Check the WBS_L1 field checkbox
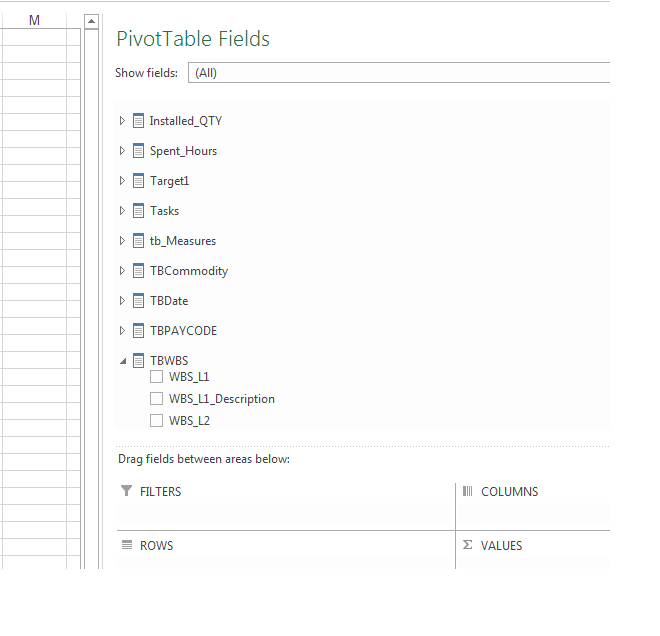 (157, 376)
